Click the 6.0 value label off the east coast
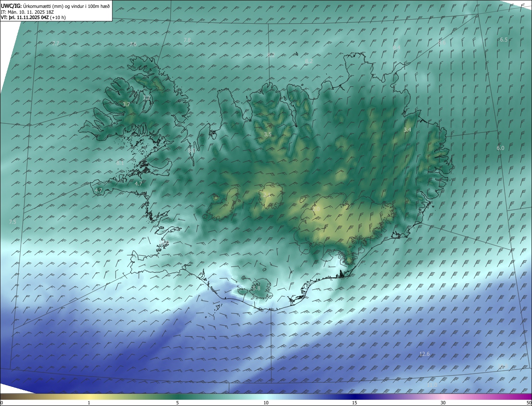The height and width of the screenshot is (406, 532). tap(500, 148)
